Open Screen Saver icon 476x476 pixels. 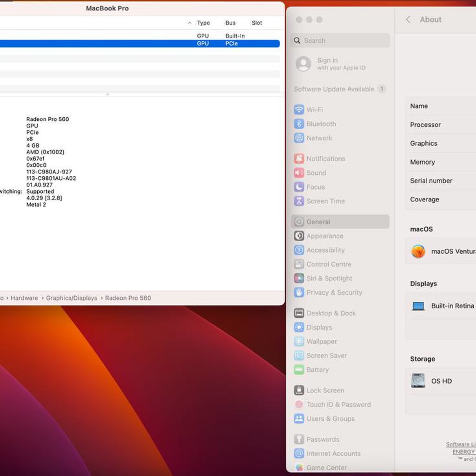[x=299, y=356]
